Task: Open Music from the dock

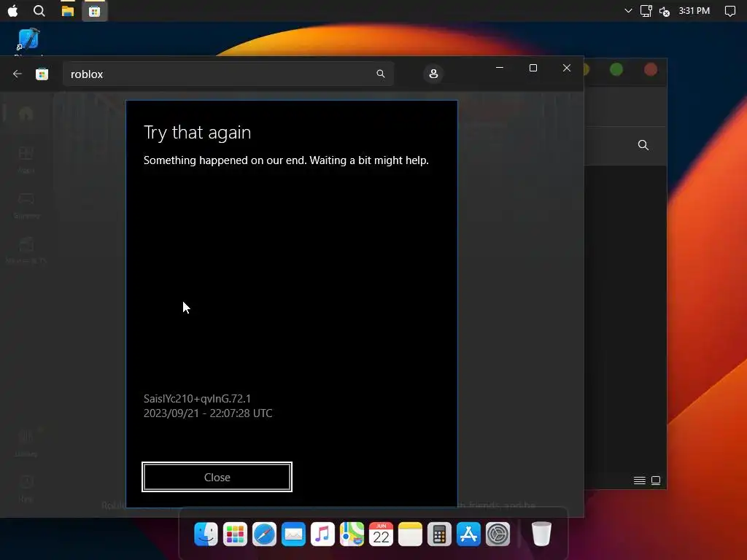Action: 322,534
